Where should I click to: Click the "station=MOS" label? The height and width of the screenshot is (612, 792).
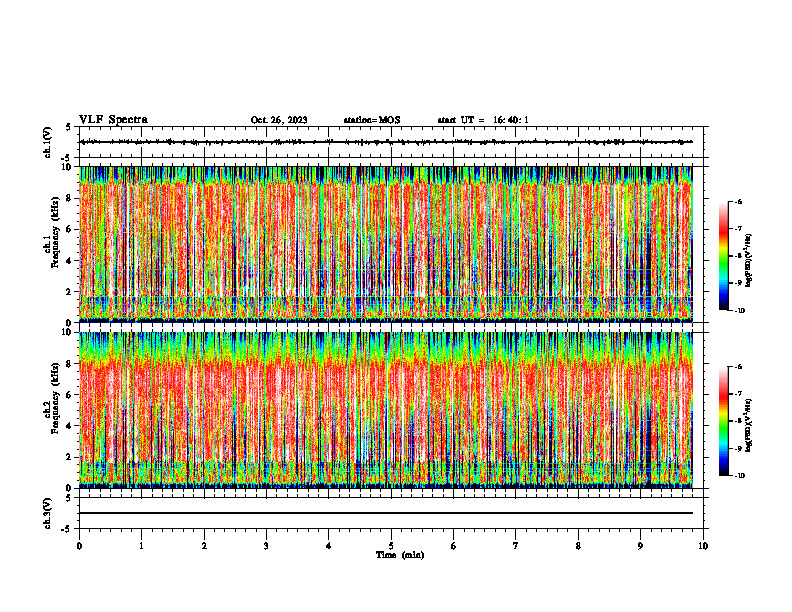(x=372, y=120)
